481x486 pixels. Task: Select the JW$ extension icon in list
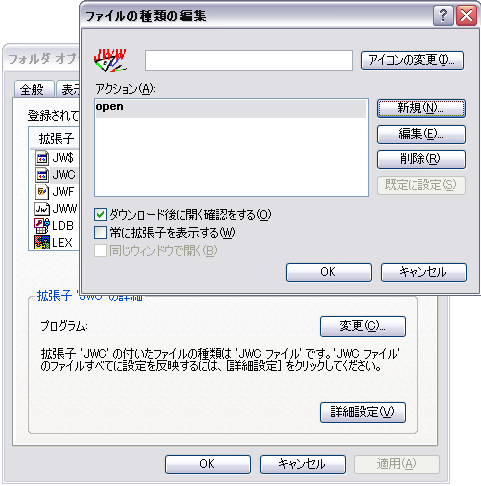(42, 158)
